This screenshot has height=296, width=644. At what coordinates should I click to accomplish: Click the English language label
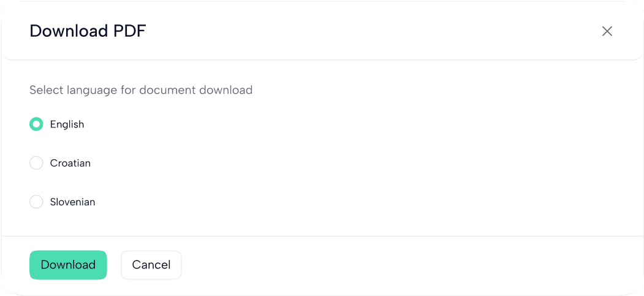(67, 124)
